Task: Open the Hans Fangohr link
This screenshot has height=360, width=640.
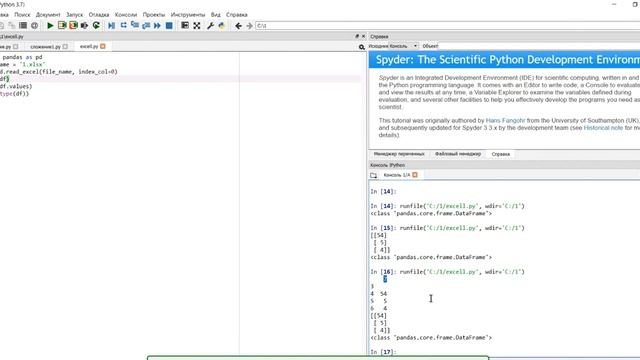Action: click(x=505, y=121)
